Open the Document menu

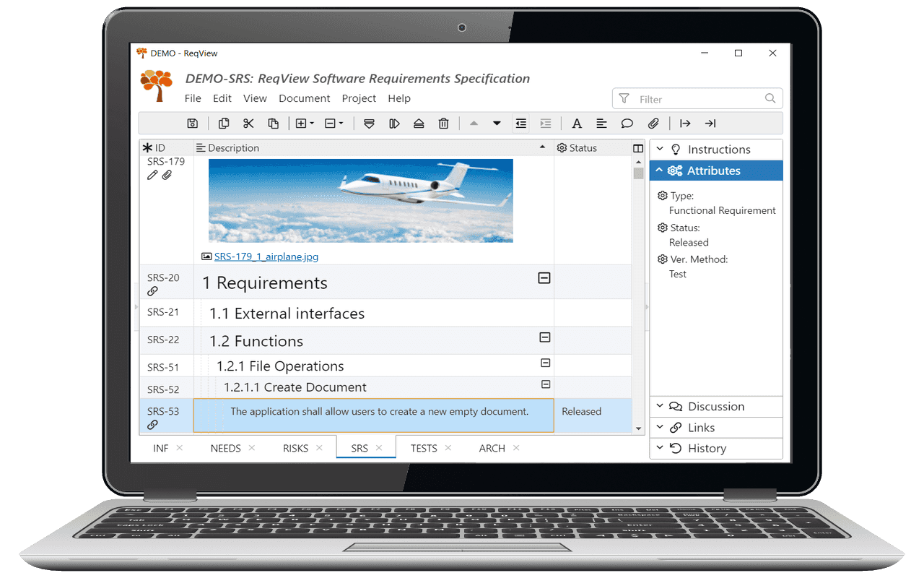(x=304, y=98)
